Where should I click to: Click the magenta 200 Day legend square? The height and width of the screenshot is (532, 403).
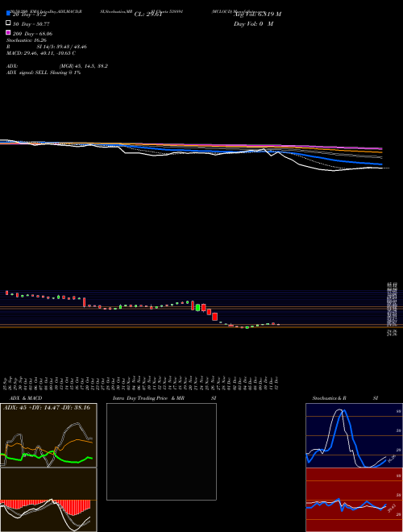click(8, 33)
